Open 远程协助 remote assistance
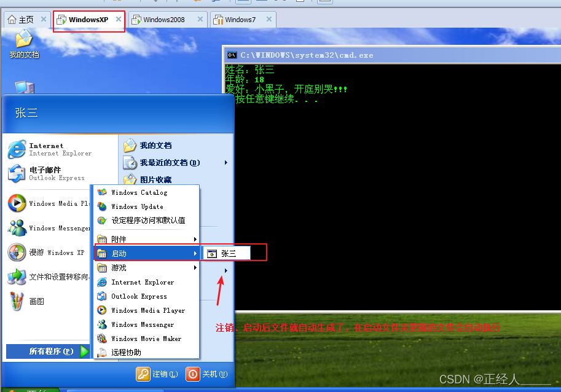 [x=146, y=352]
